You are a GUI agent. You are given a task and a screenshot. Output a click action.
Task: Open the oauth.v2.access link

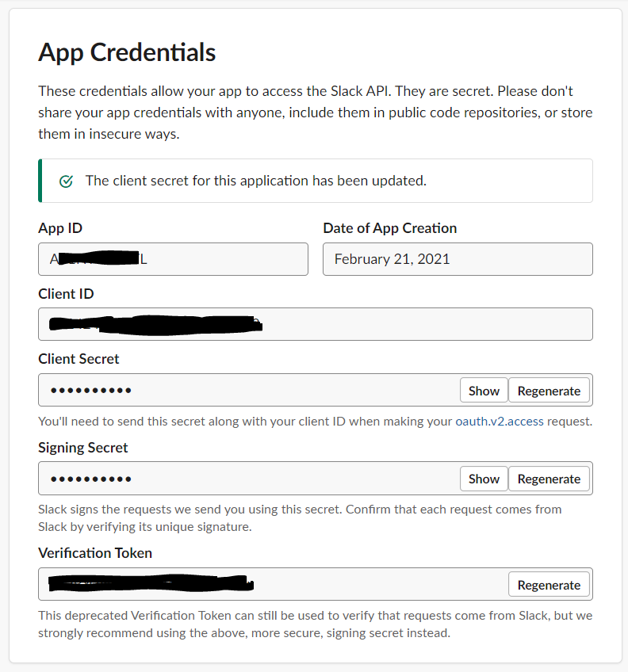click(x=500, y=422)
